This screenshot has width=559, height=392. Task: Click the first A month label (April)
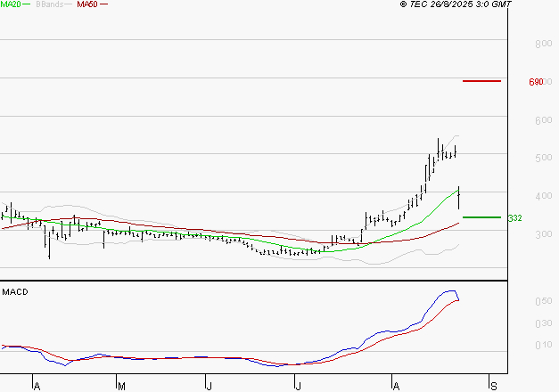37,387
